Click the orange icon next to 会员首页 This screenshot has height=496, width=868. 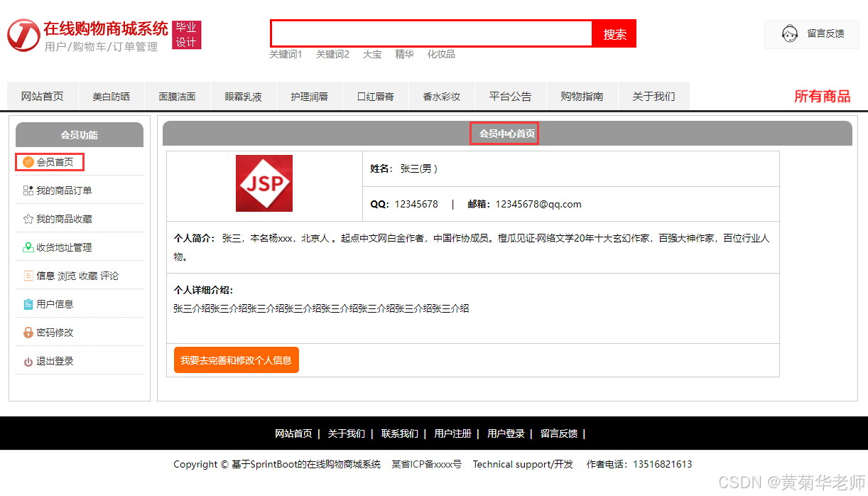tap(28, 162)
